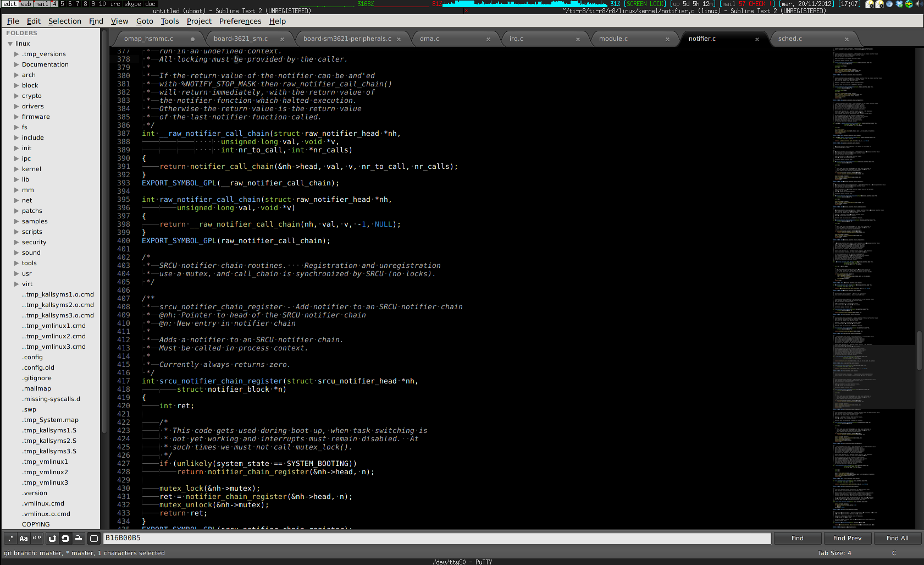Close the irq.c tab with its X
This screenshot has height=565, width=924.
pos(578,39)
